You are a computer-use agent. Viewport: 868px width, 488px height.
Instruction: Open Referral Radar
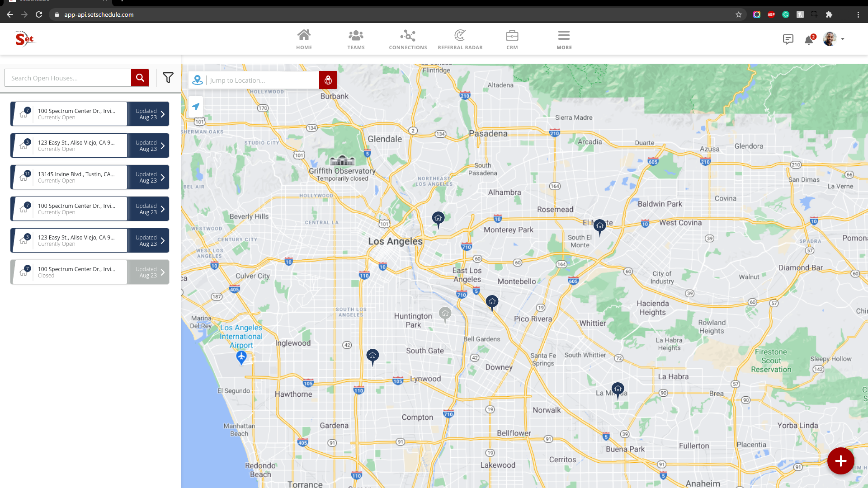(x=460, y=39)
